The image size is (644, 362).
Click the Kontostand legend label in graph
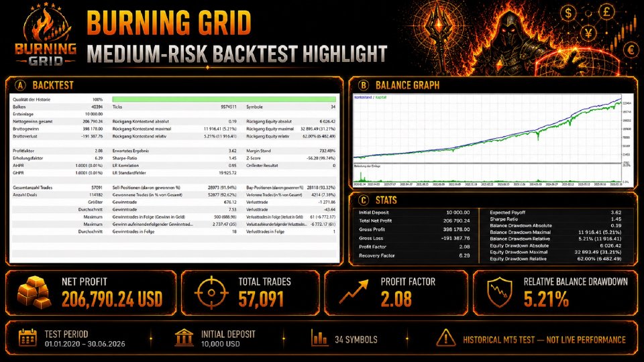[363, 97]
